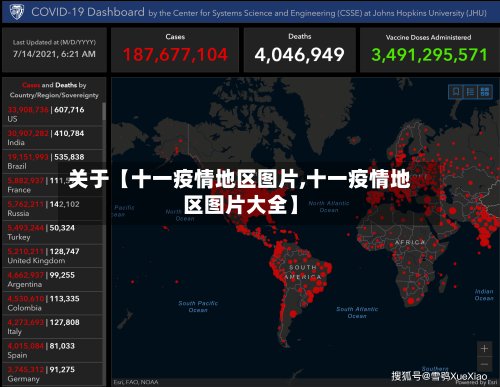
Task: Click the South Pacific Ocean map label
Action: point(198,306)
